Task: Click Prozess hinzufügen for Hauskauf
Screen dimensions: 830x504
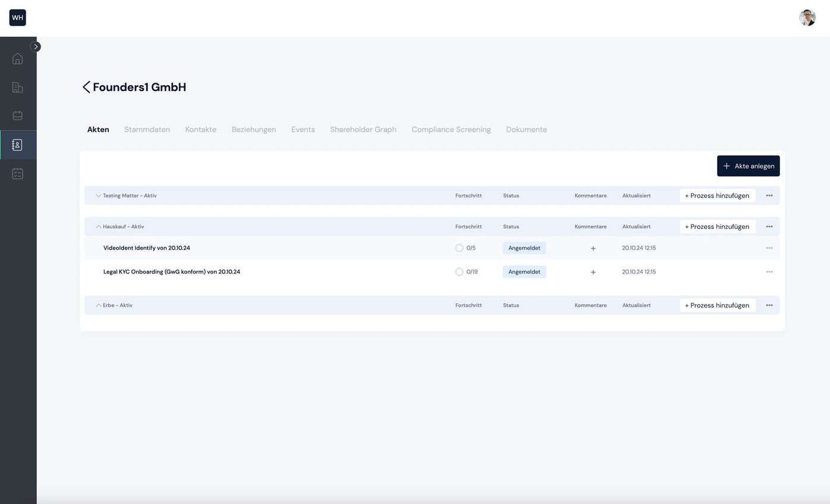Action: tap(718, 226)
